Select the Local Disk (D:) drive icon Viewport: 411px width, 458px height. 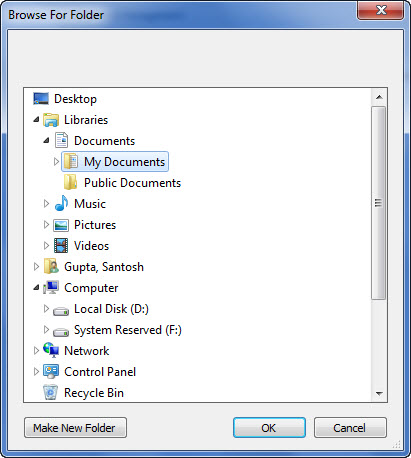[x=61, y=311]
